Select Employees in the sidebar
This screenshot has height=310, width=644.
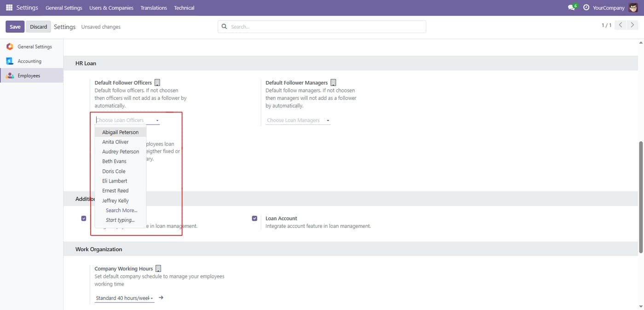[32, 75]
